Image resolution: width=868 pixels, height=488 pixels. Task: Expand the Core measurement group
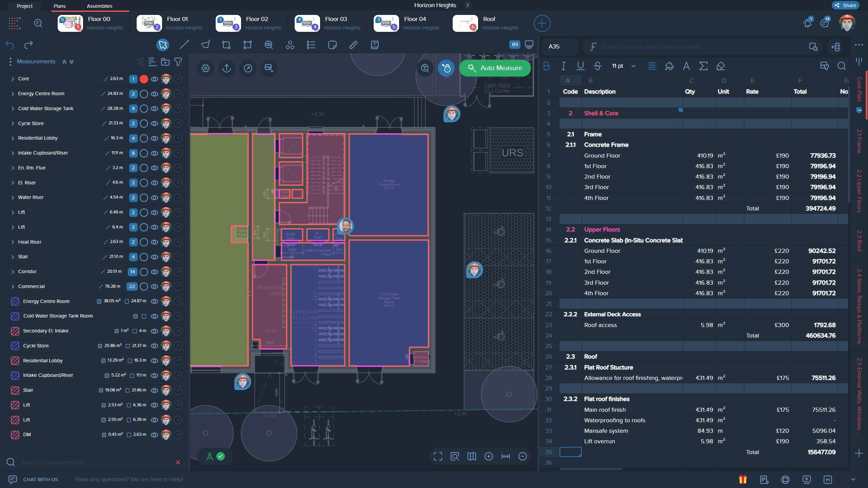pos(13,79)
